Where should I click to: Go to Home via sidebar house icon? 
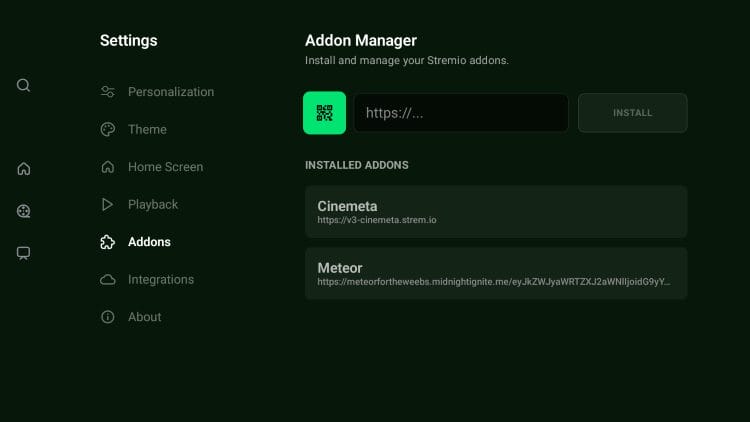click(23, 168)
